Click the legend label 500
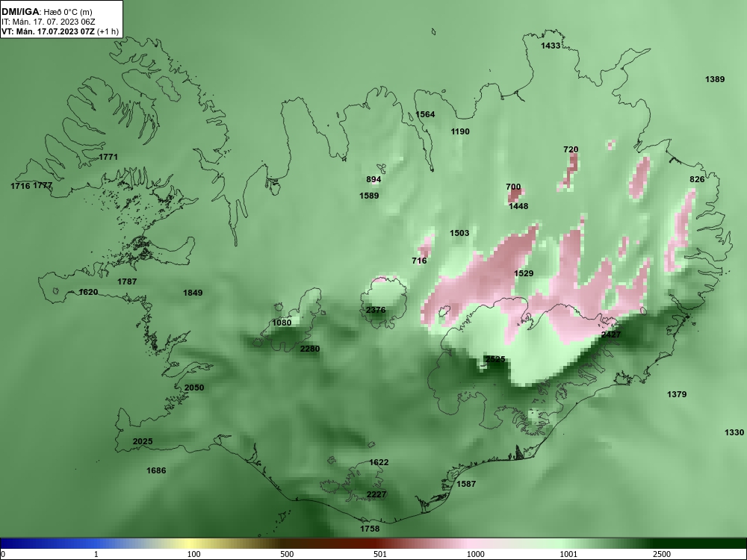Viewport: 747px width, 560px height. tap(287, 554)
